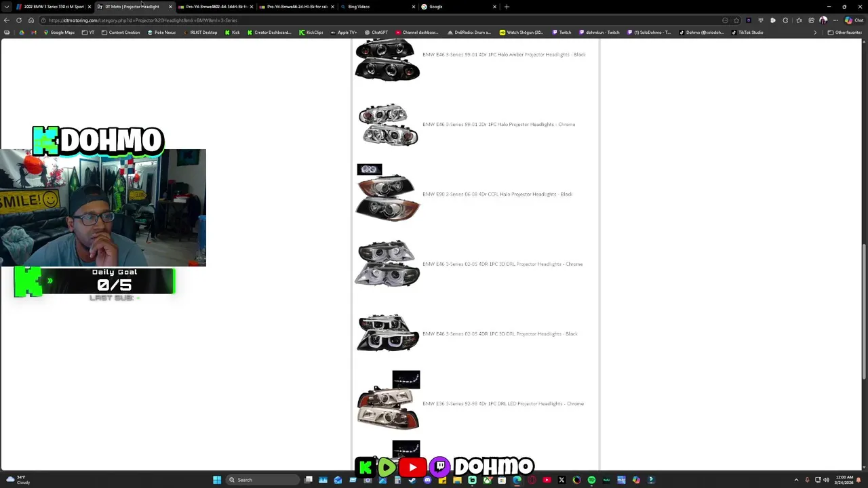868x488 pixels.
Task: Open the Edge profile avatar
Action: (823, 20)
